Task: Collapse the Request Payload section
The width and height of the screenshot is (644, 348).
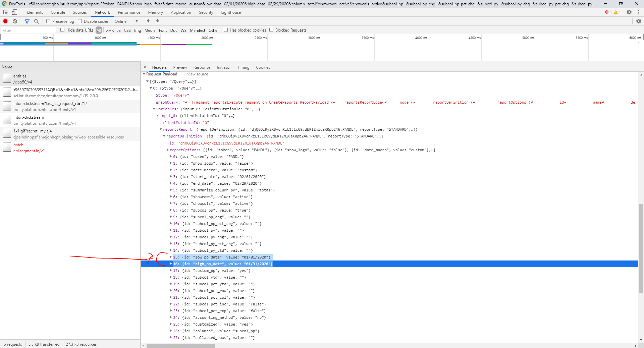Action: click(x=144, y=74)
